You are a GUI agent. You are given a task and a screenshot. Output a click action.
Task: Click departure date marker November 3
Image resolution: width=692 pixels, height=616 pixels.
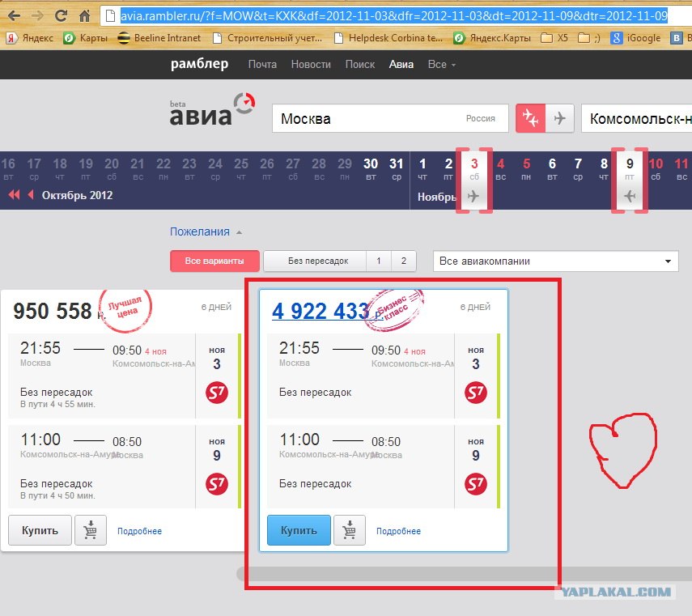474,180
